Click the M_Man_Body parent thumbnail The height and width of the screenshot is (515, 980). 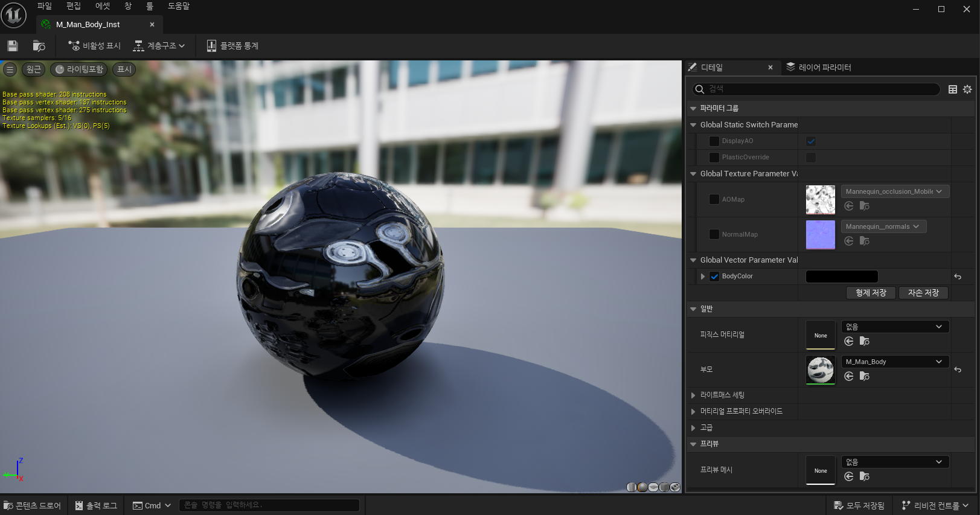821,370
